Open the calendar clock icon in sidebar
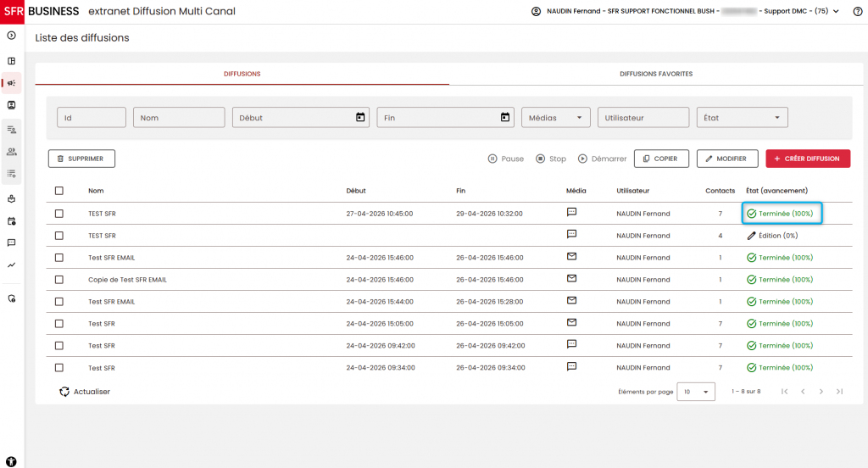 [11, 221]
